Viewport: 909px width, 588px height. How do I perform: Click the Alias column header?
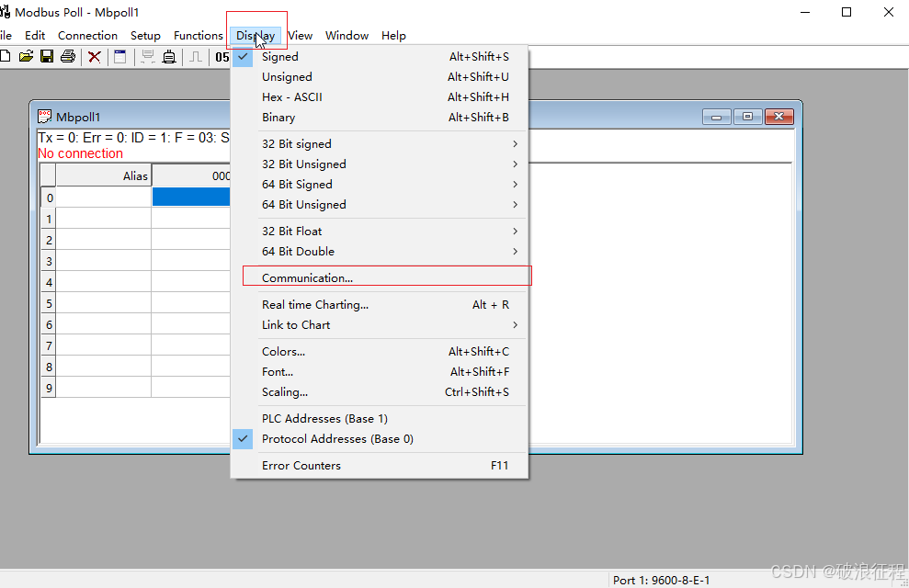click(x=104, y=175)
